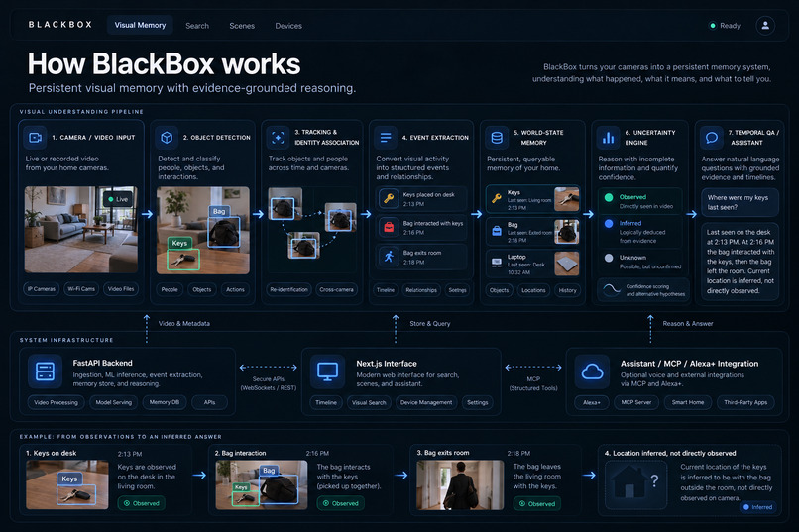Click the Observed badge under Keys on desk
The height and width of the screenshot is (532, 799).
pos(141,503)
